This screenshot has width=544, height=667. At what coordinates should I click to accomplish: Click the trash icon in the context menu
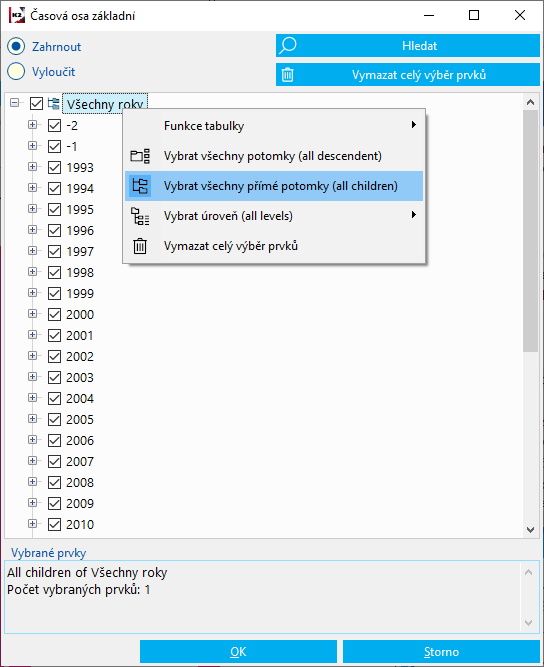click(140, 246)
